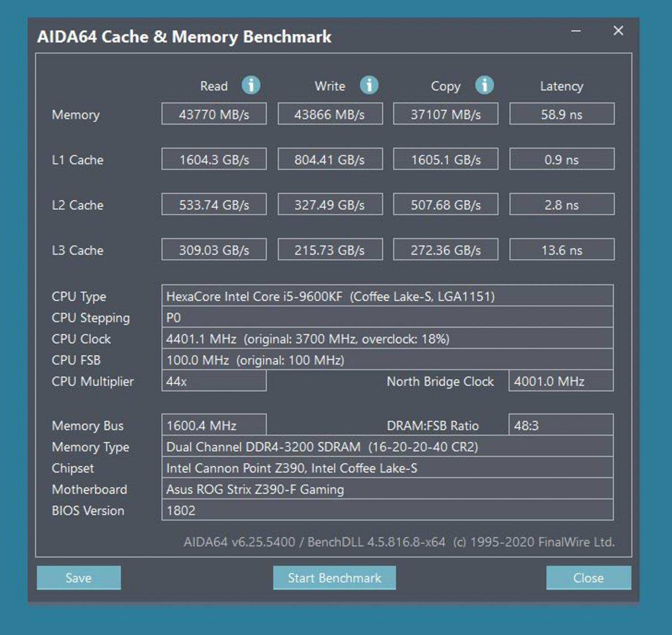Select the L3 Cache Latency 13.6 ns box
Viewport: 672px width, 635px height.
[561, 250]
